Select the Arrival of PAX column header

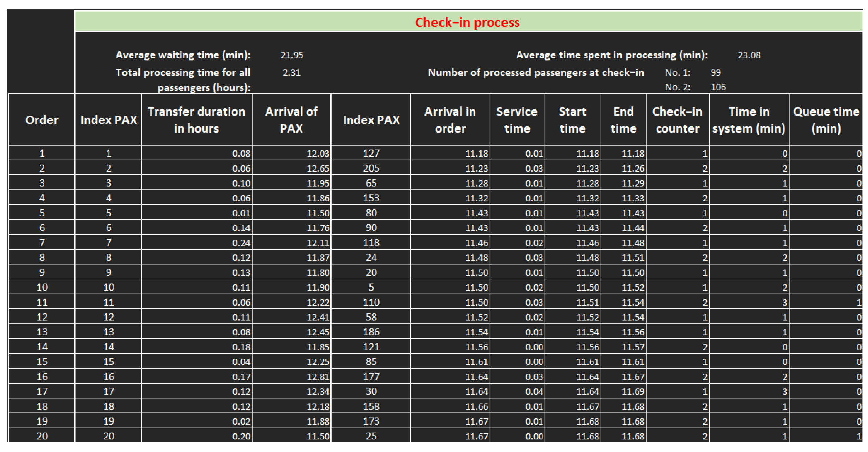click(x=291, y=120)
